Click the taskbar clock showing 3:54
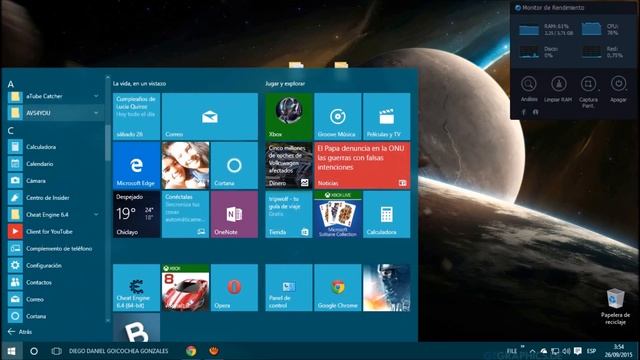Screen dimensions: 640x360 (x=619, y=351)
